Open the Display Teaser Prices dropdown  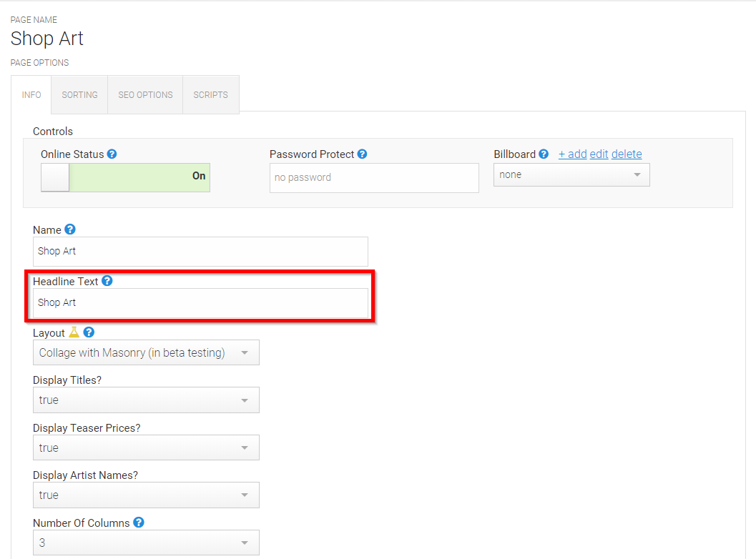pos(146,447)
